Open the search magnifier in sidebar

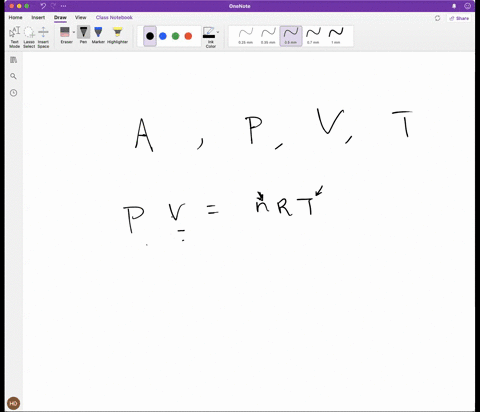coord(13,76)
